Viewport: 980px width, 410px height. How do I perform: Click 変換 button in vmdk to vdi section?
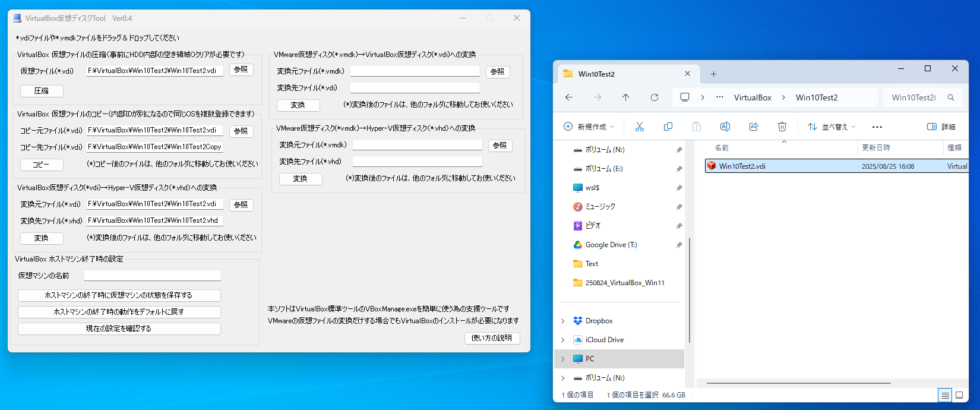(298, 105)
